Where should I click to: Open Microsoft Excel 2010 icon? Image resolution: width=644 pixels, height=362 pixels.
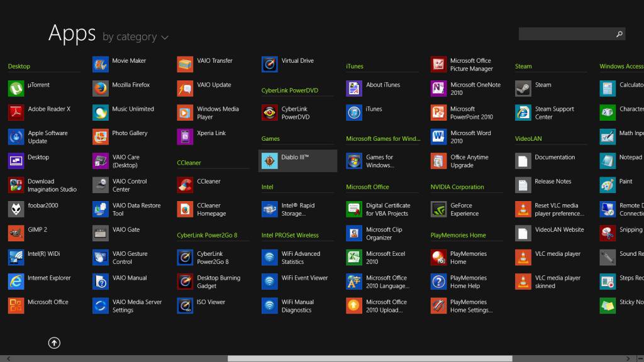[354, 258]
